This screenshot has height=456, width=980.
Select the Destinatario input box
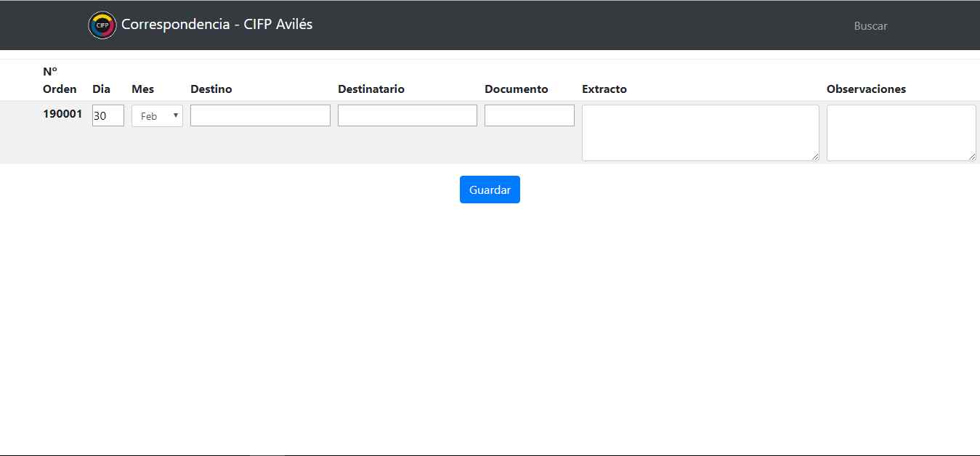click(407, 115)
